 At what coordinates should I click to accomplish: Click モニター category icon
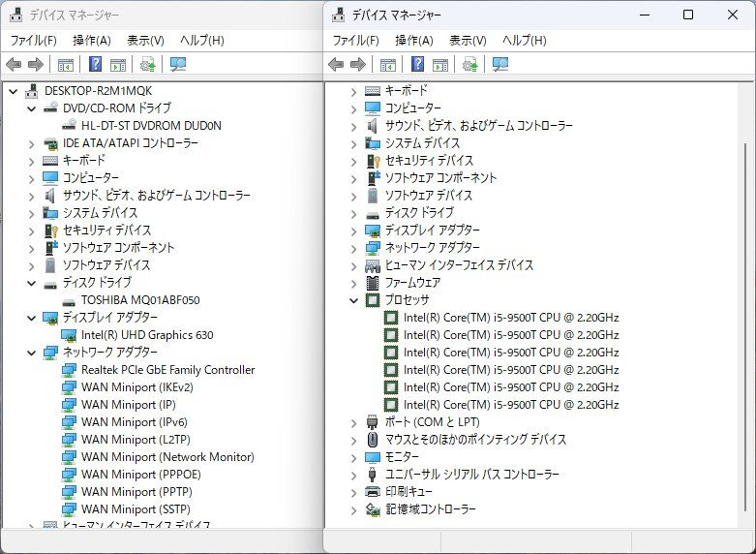[x=373, y=456]
